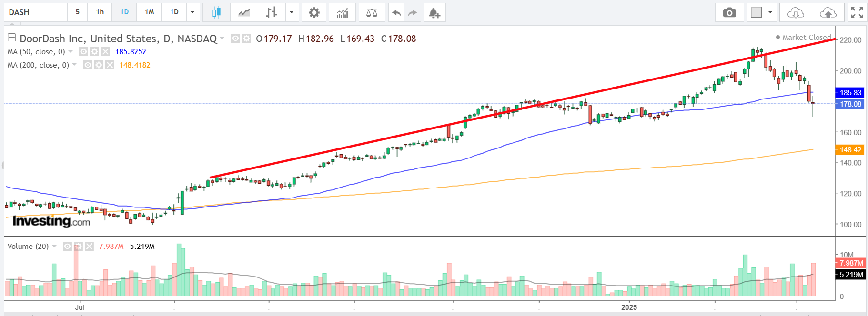
Task: Click the DASH symbol search field
Action: point(36,12)
